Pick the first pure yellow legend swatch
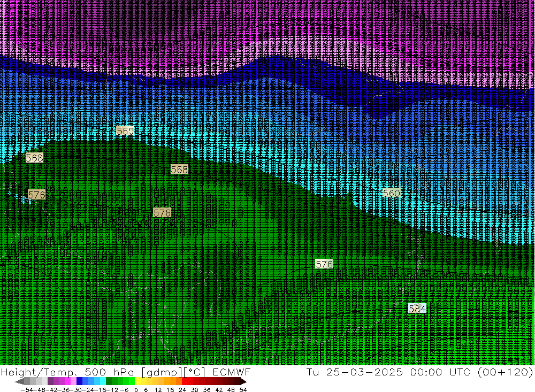 [138, 381]
